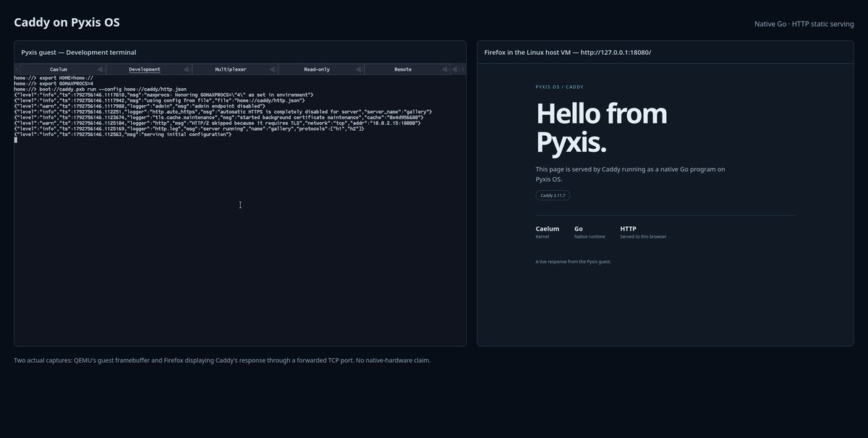868x438 pixels.
Task: Click the 'Caddy on Pyxis OS' page title
Action: pos(67,22)
